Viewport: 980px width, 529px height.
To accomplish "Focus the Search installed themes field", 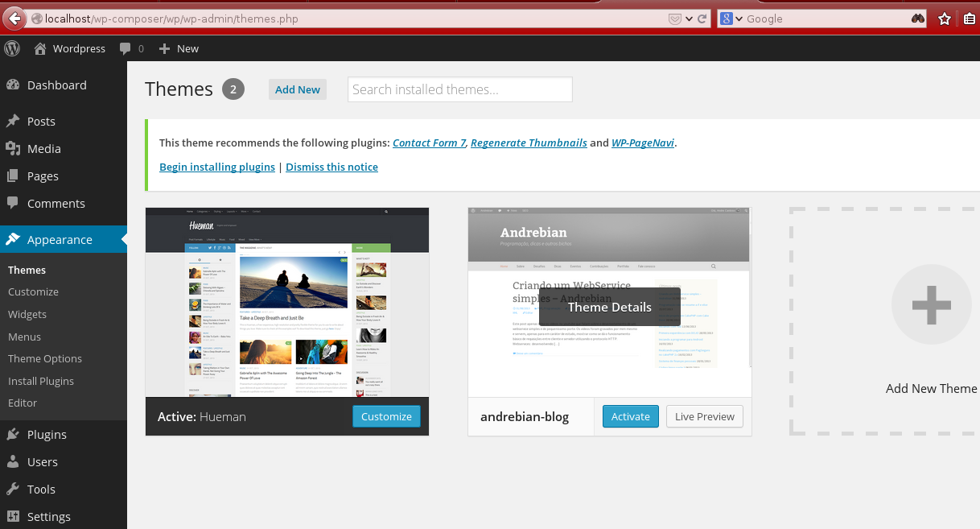I will tap(460, 89).
